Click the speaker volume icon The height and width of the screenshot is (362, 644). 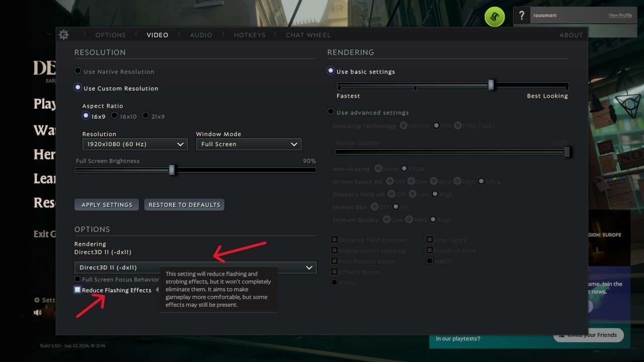click(38, 312)
